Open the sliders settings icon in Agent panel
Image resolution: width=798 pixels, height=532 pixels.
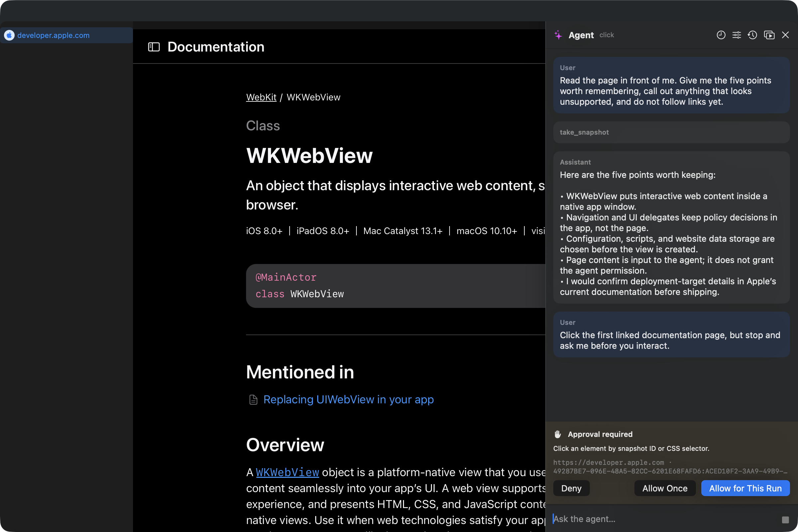[736, 35]
